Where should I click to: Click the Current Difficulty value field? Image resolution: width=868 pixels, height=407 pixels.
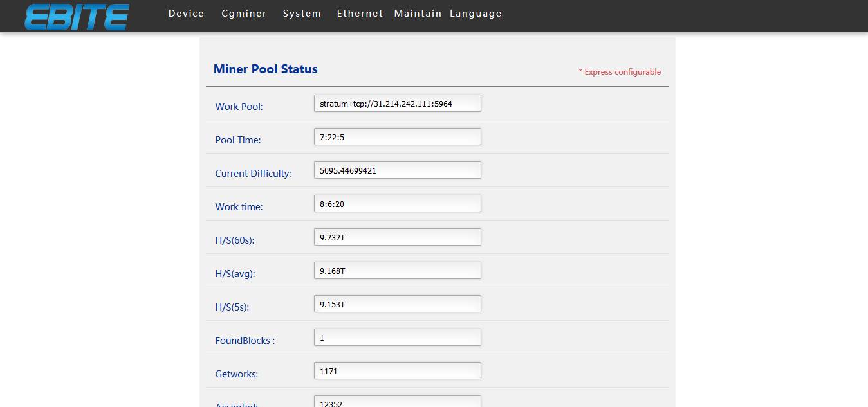click(x=397, y=170)
